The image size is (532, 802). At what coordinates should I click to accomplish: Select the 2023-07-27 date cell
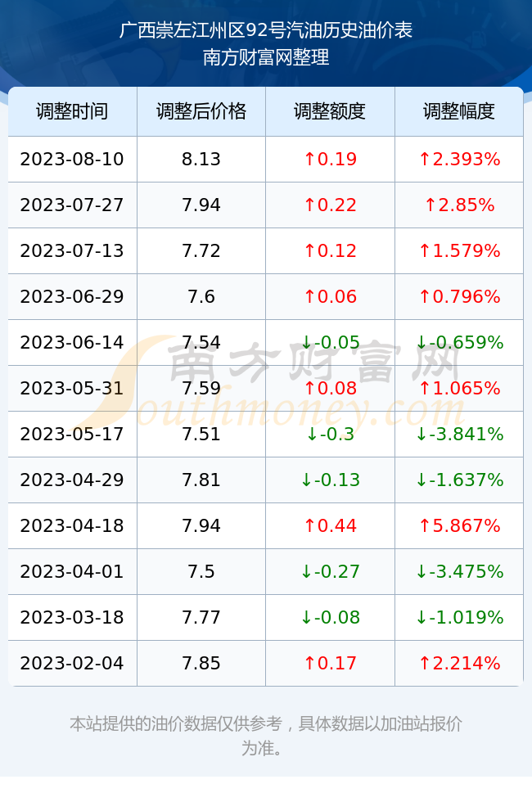click(72, 205)
